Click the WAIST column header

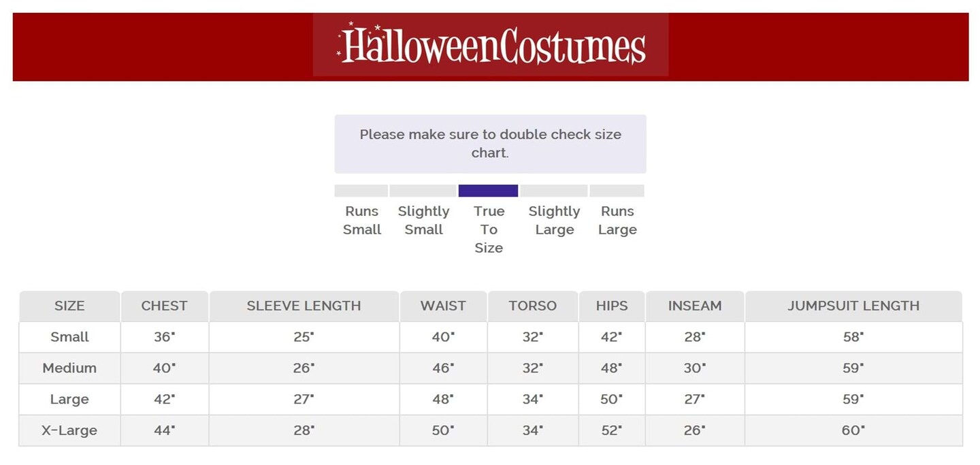443,306
